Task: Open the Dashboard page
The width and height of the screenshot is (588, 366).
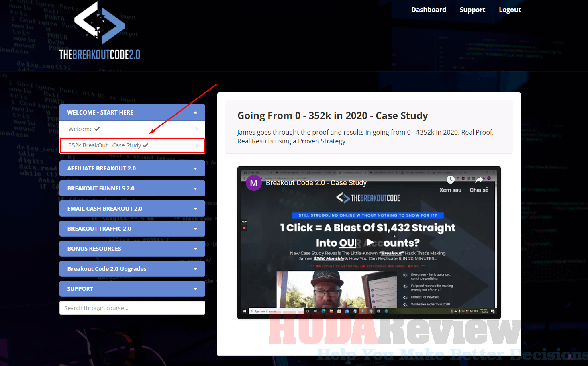Action: tap(429, 10)
